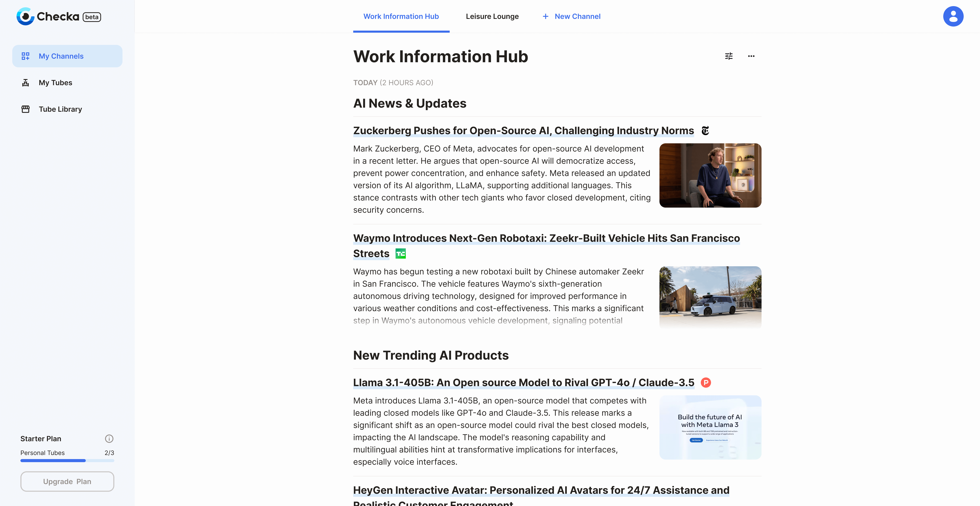Click the Starter Plan info icon
Viewport: 980px width, 506px height.
pyautogui.click(x=109, y=438)
